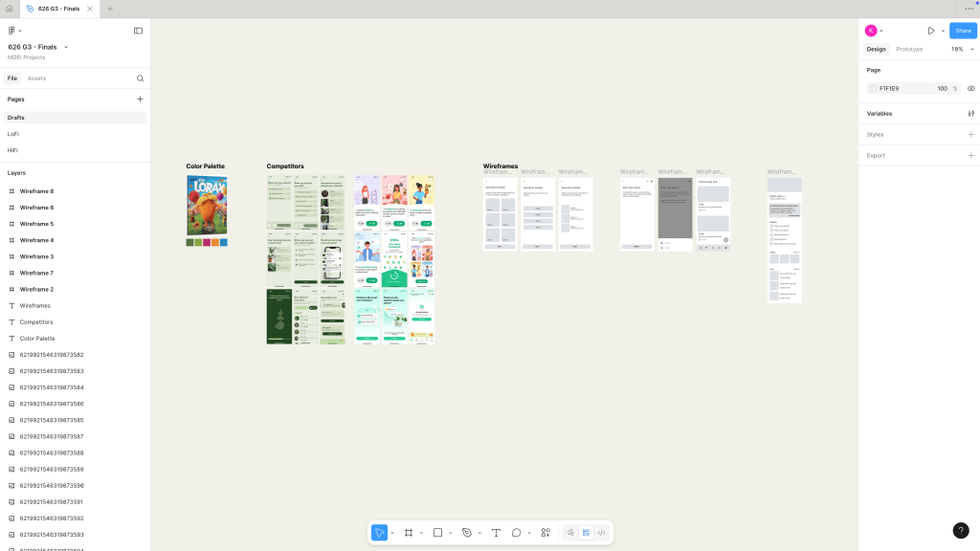Select the Move tool in the toolbar

tap(380, 533)
